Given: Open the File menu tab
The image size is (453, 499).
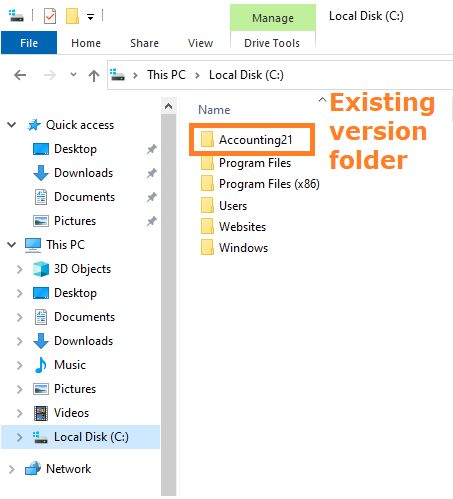Looking at the screenshot, I should 29,43.
